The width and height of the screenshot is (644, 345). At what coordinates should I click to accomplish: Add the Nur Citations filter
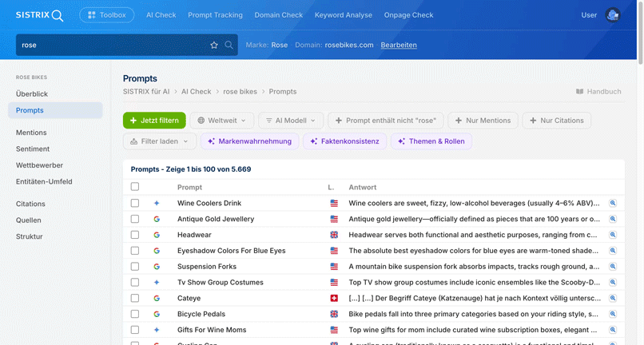pyautogui.click(x=557, y=121)
